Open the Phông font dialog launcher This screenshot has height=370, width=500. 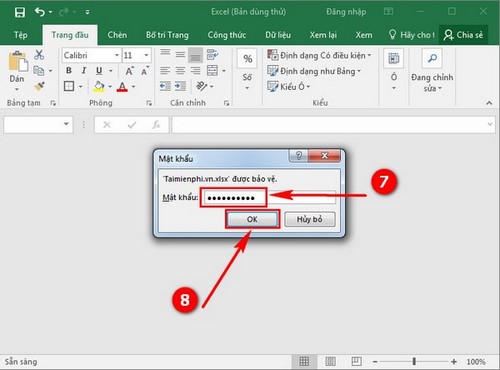point(149,103)
